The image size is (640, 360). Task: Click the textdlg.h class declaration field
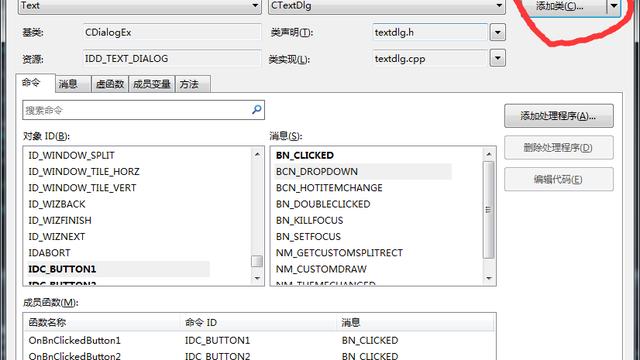[x=430, y=32]
